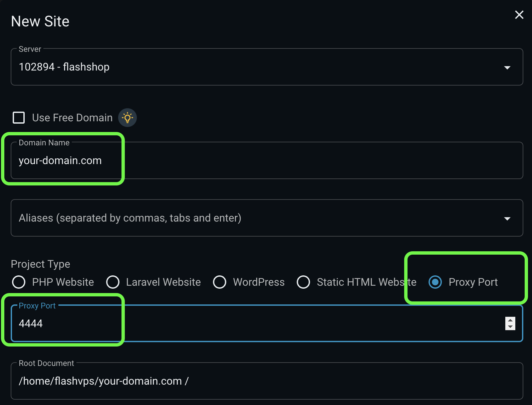Click the Root Document path field
Screen dimensions: 532x405
click(x=134, y=381)
